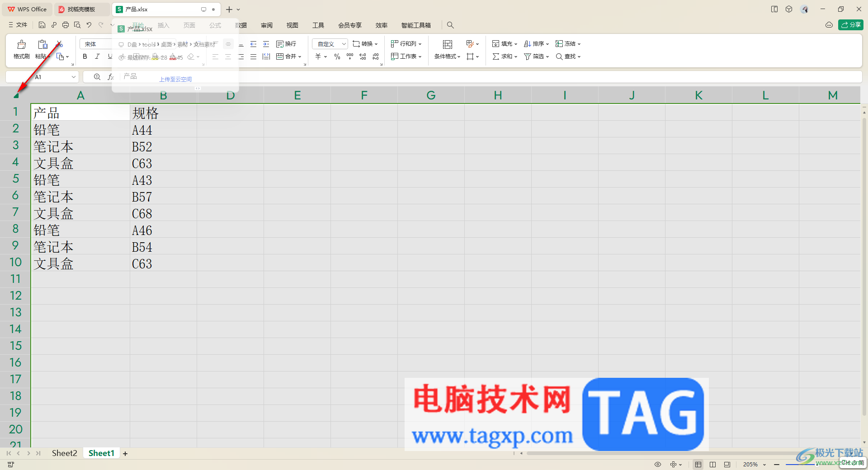Toggle distributed alignment icon

coord(266,56)
